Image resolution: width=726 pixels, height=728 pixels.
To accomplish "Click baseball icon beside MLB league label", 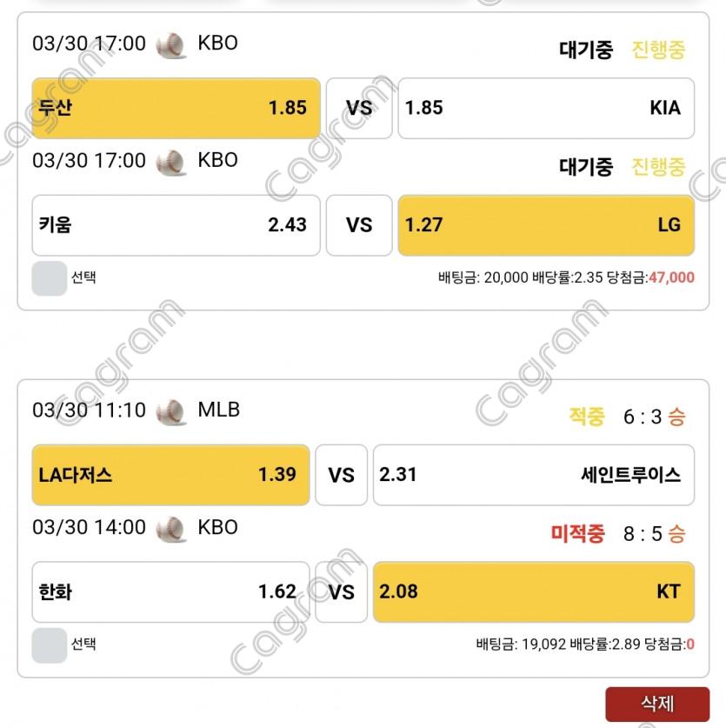I will pyautogui.click(x=171, y=411).
